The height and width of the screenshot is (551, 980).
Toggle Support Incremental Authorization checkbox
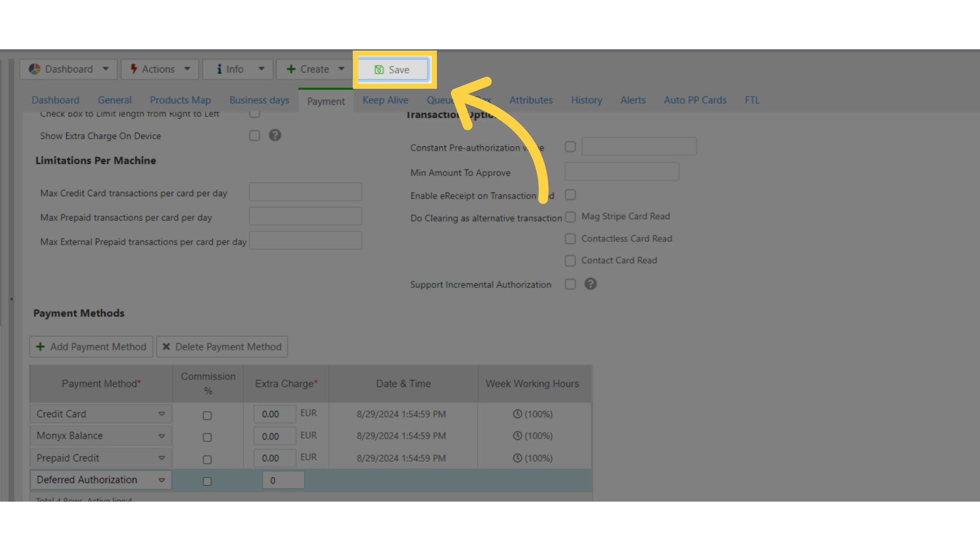570,285
